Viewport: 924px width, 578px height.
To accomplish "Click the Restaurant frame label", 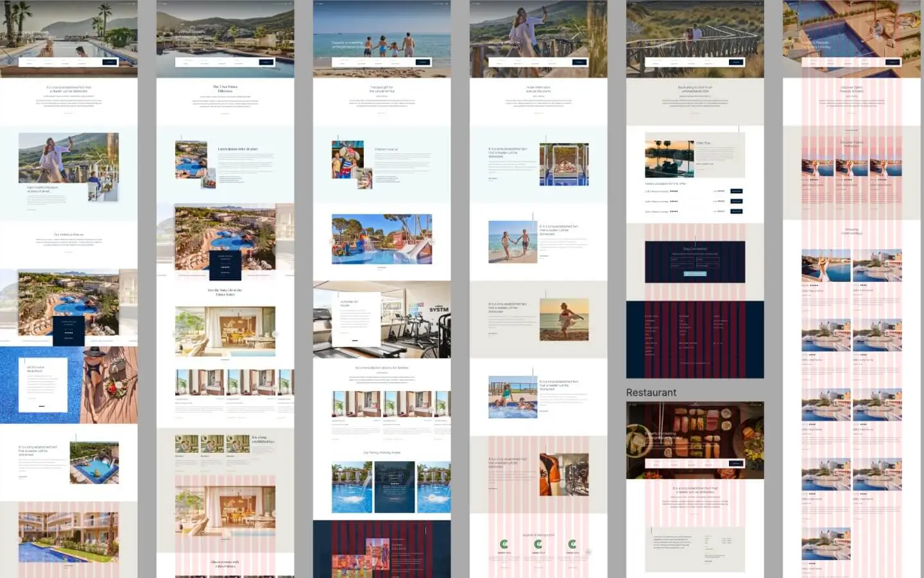I will click(x=651, y=392).
